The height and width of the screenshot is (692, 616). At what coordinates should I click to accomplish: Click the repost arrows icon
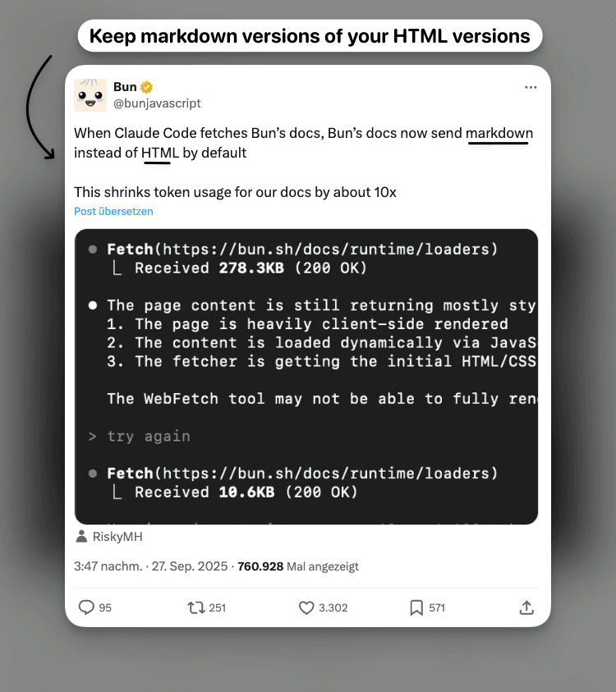coord(195,607)
